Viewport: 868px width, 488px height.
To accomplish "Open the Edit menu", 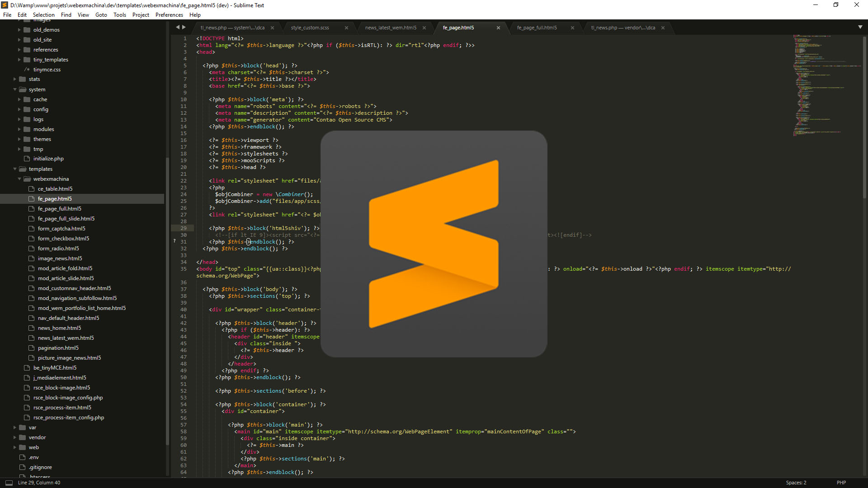I will coord(22,15).
